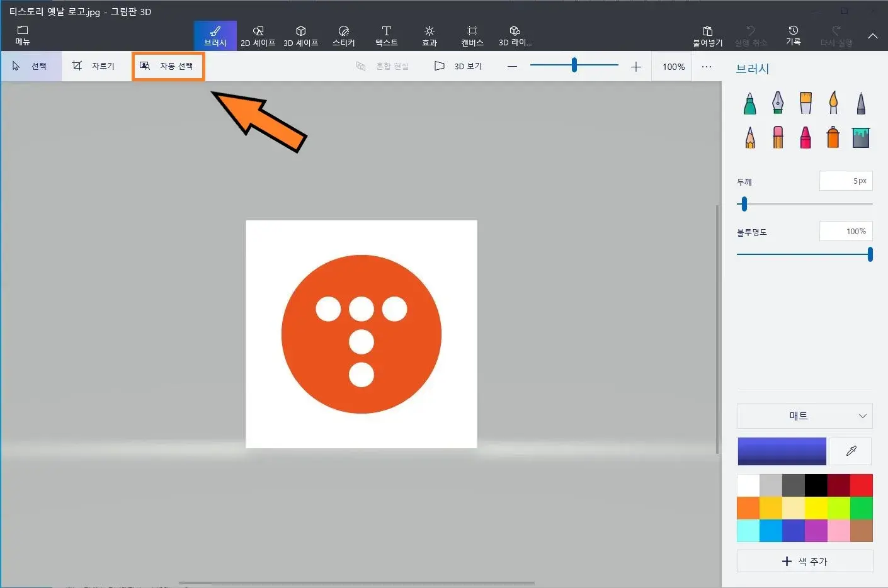Select the eraser tool
The image size is (888, 588).
778,137
